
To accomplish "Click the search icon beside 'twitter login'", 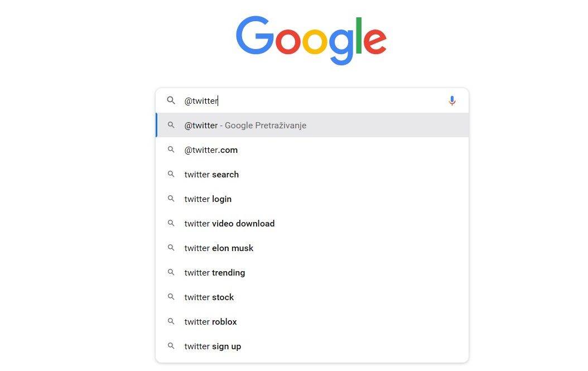I will coord(171,199).
